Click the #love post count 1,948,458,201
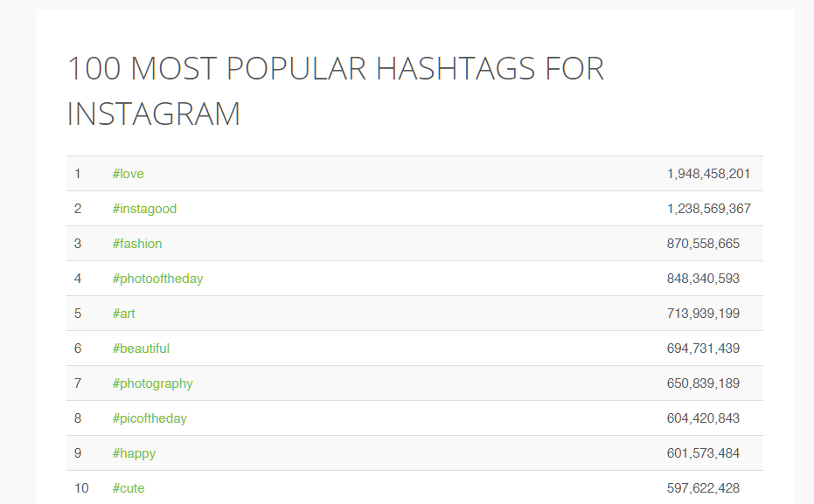The width and height of the screenshot is (814, 504). point(708,174)
